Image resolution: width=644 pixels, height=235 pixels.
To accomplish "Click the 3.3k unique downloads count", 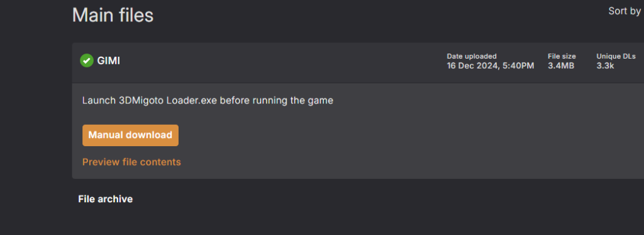I will pyautogui.click(x=605, y=66).
